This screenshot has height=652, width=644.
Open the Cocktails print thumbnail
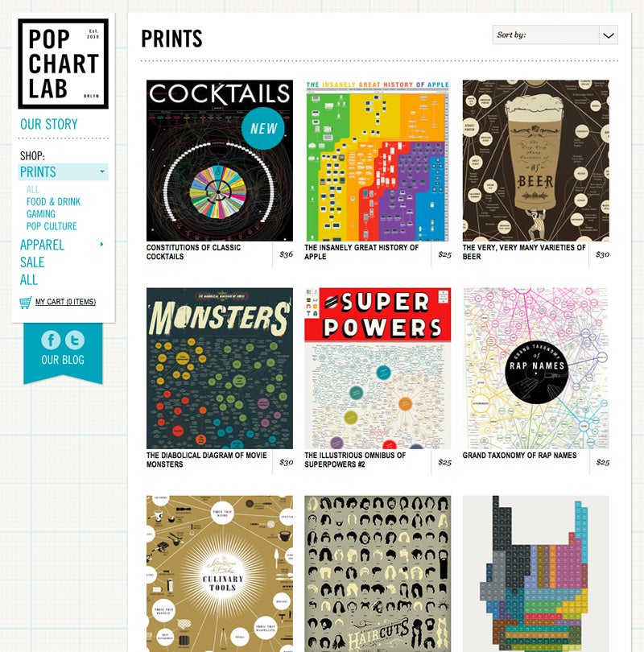pos(220,160)
